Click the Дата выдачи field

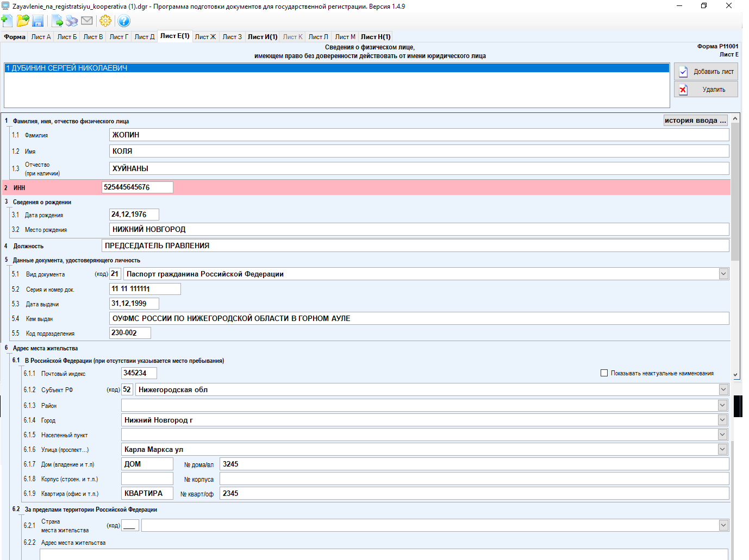pyautogui.click(x=134, y=304)
